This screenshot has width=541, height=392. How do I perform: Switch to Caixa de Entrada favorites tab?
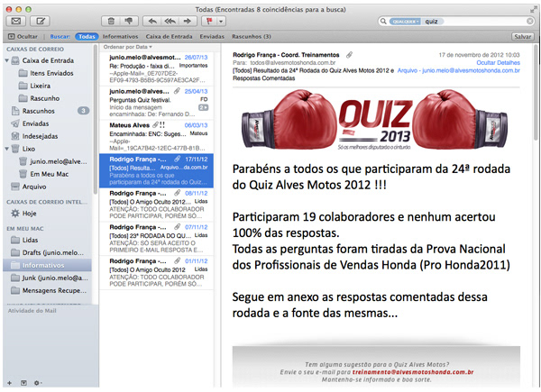click(x=169, y=36)
